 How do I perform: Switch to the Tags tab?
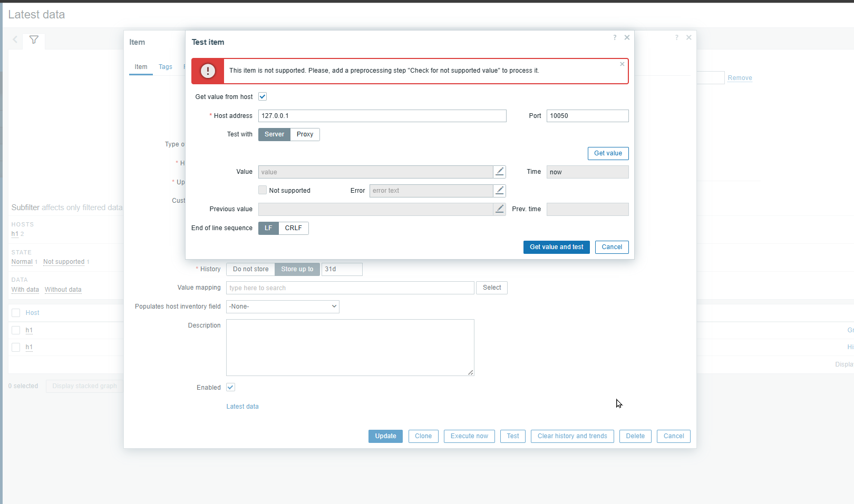pos(166,67)
